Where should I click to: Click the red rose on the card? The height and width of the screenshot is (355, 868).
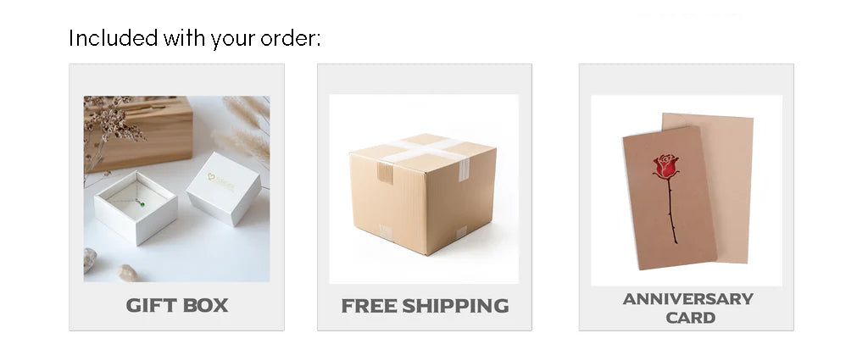click(666, 166)
